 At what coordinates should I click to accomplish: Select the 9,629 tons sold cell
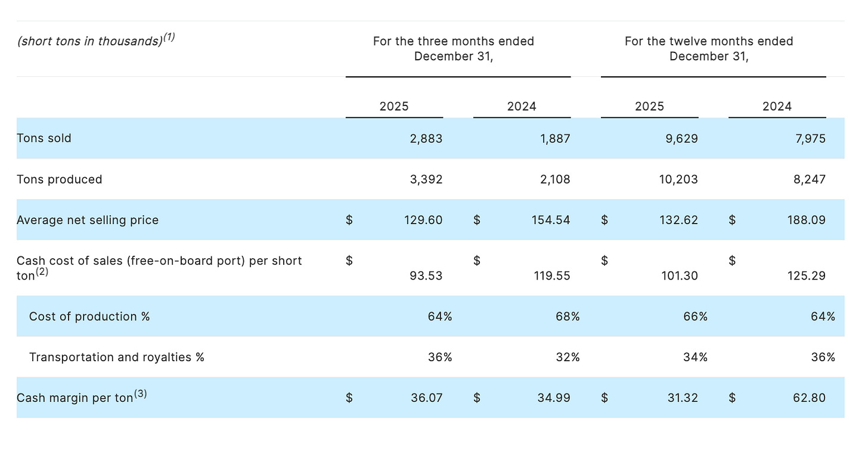681,138
